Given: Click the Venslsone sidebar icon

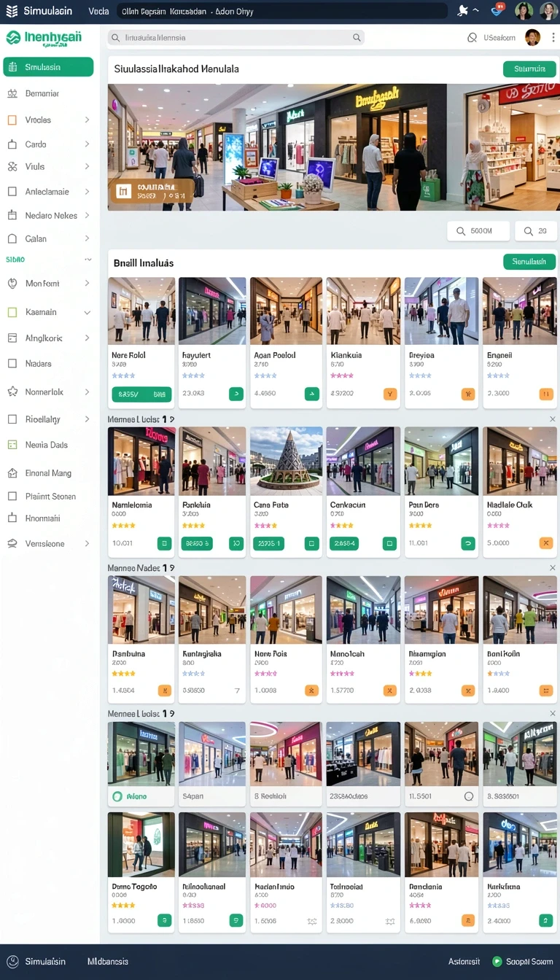Looking at the screenshot, I should point(12,543).
